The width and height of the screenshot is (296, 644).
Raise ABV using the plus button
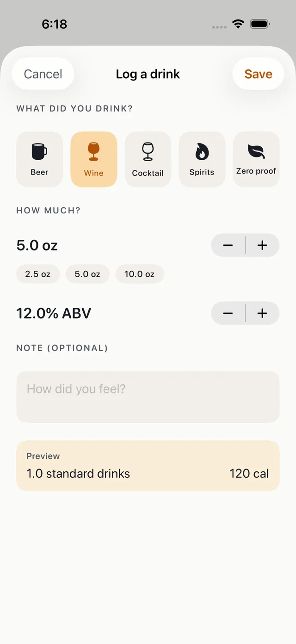click(262, 313)
